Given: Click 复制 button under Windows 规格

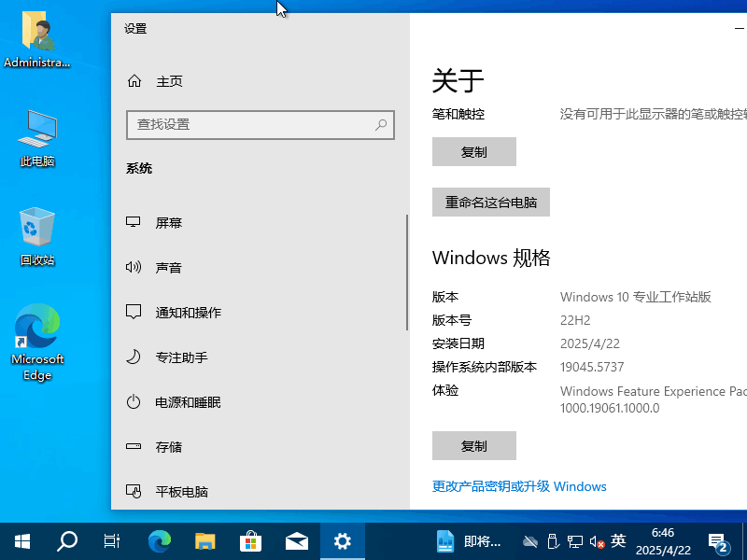Looking at the screenshot, I should click(474, 446).
